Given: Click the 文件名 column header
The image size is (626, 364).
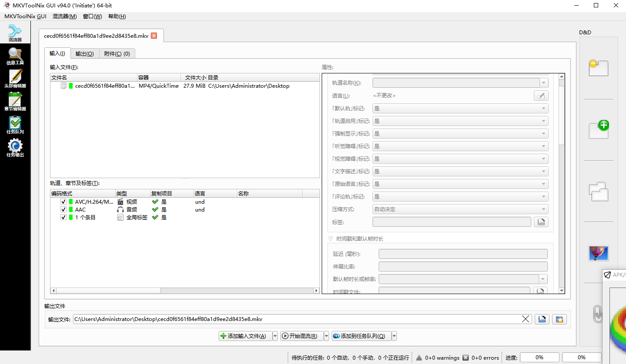Looking at the screenshot, I should click(93, 78).
